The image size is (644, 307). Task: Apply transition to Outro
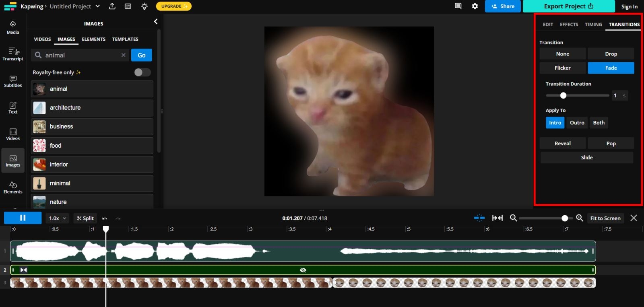(x=577, y=123)
